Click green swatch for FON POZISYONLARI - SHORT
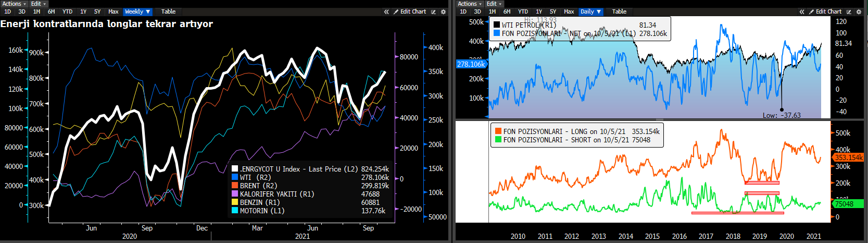The image size is (868, 243). 498,140
